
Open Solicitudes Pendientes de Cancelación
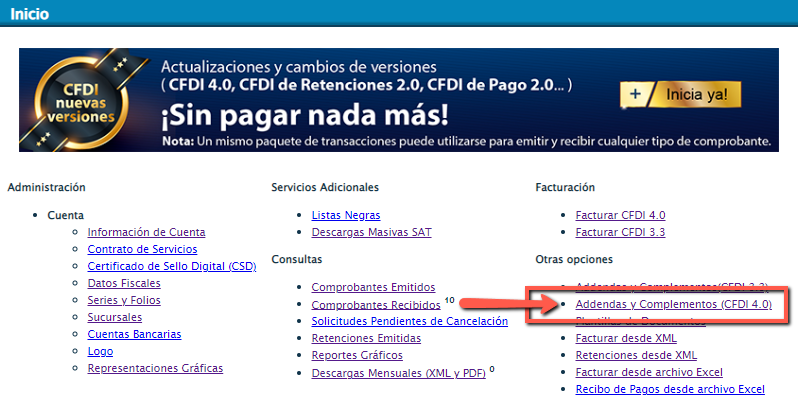click(x=410, y=321)
